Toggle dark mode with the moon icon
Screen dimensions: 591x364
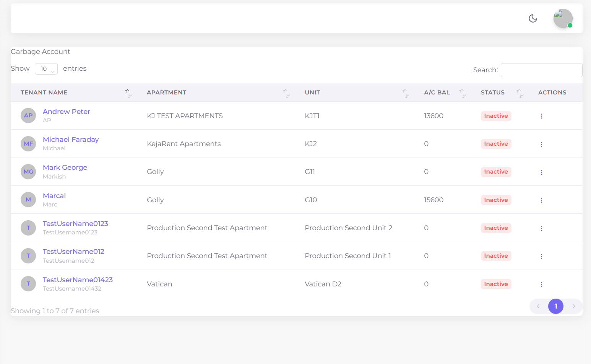point(533,18)
